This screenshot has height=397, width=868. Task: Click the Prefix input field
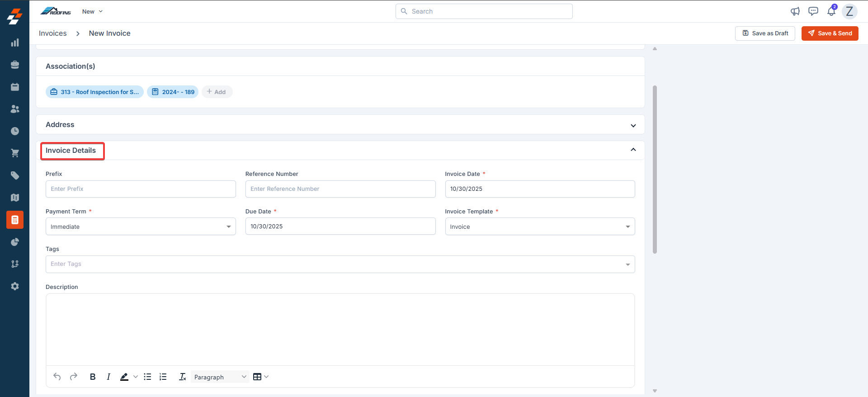pos(141,189)
